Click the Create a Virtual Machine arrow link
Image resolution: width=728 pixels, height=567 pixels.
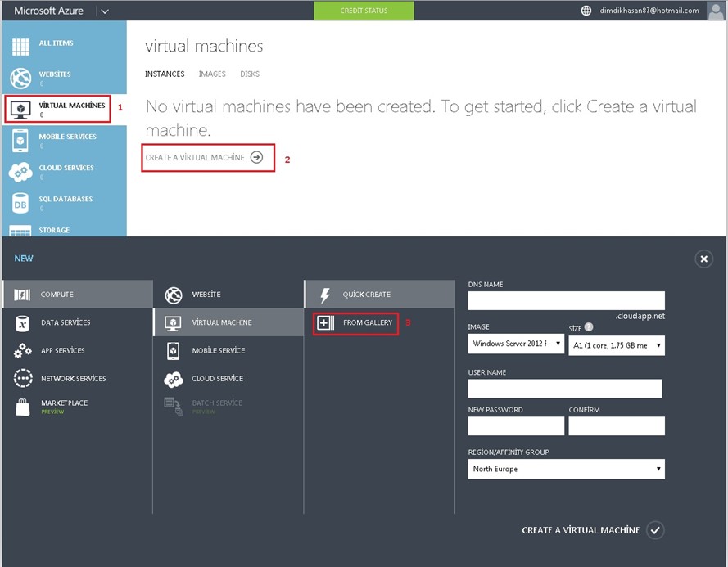tap(256, 158)
